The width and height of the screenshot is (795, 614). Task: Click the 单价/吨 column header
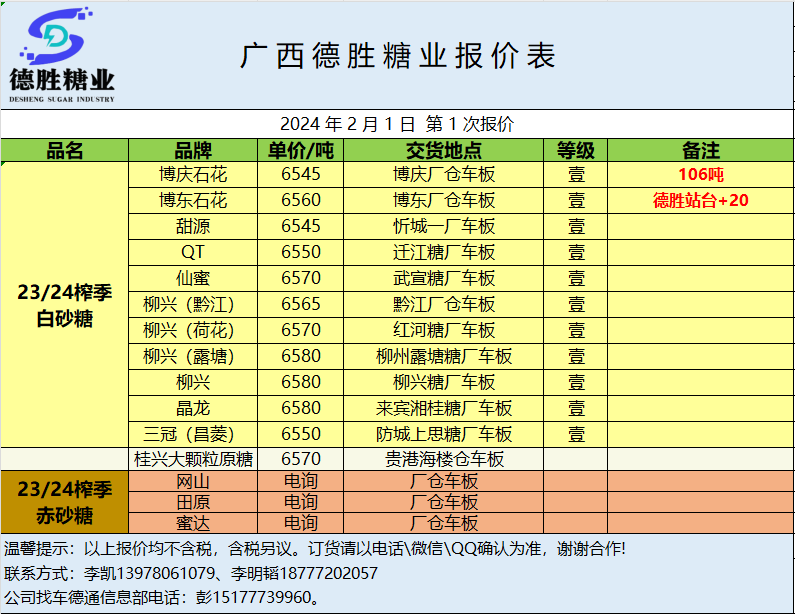(x=301, y=151)
